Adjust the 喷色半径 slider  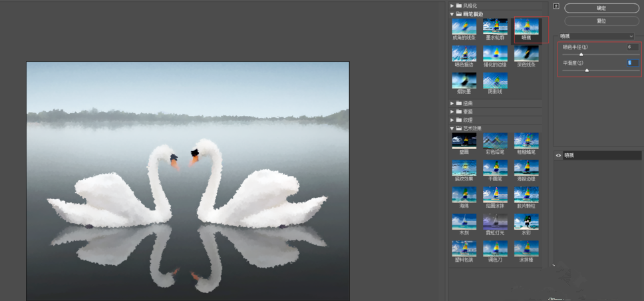(x=581, y=55)
